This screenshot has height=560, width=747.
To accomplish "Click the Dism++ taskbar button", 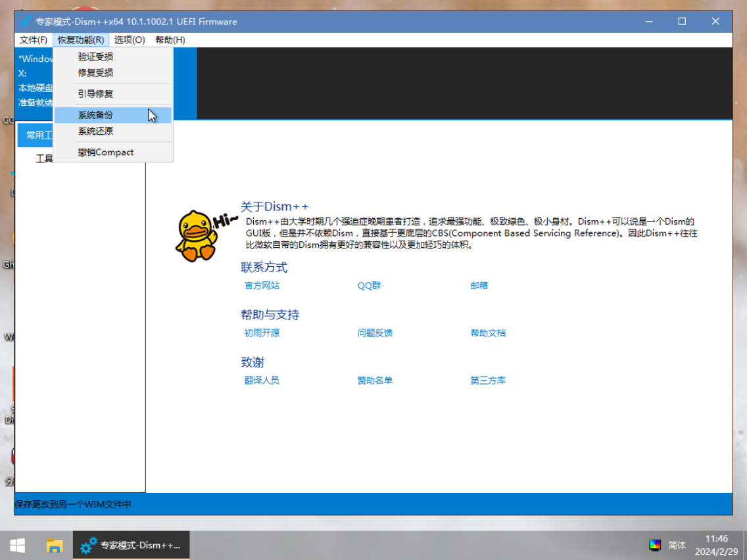I will tap(131, 546).
